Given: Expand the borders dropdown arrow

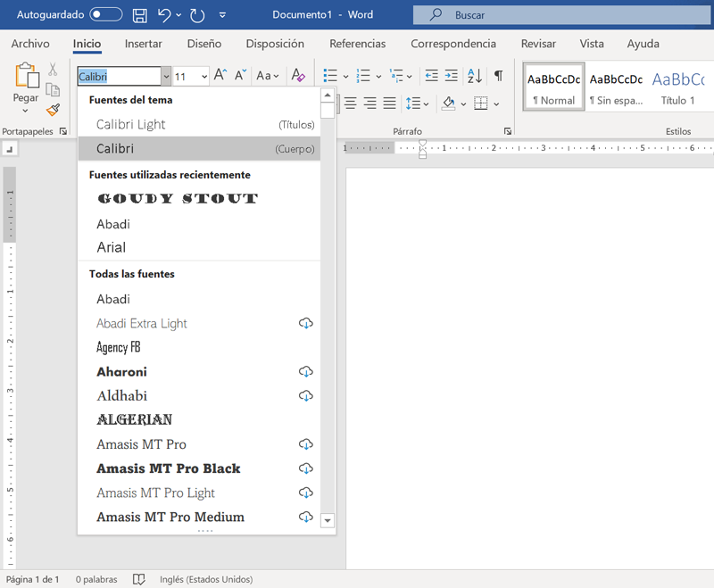Looking at the screenshot, I should point(496,104).
